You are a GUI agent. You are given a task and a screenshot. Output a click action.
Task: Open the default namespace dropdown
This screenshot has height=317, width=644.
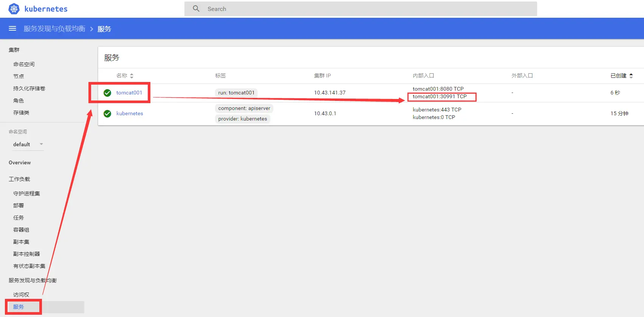(28, 144)
